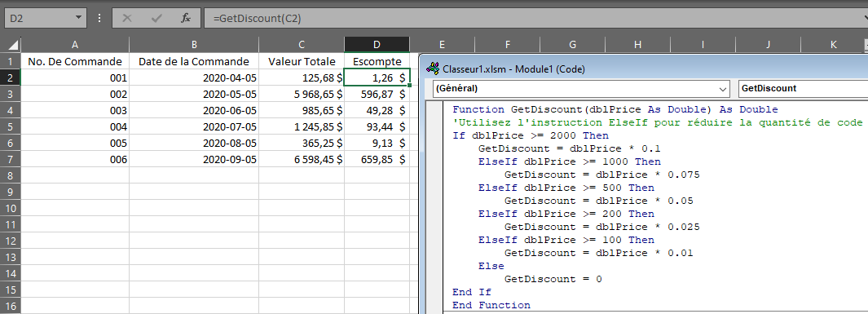Viewport: 868px width, 314px height.
Task: Select row 5 header
Action: pos(11,126)
